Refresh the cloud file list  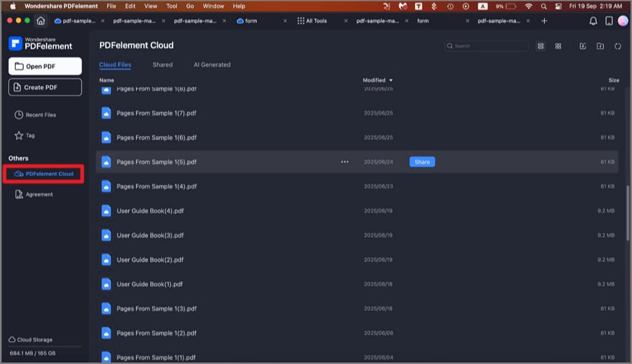coord(617,47)
